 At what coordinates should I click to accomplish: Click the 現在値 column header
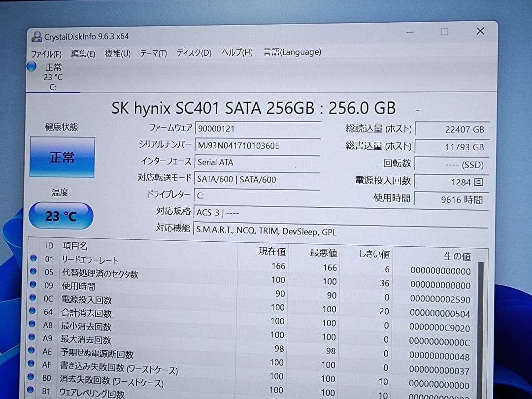pyautogui.click(x=272, y=251)
